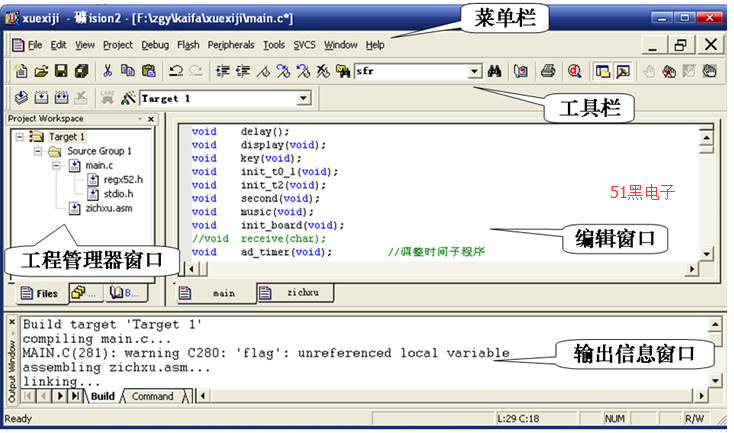Click the Save file icon

click(61, 71)
